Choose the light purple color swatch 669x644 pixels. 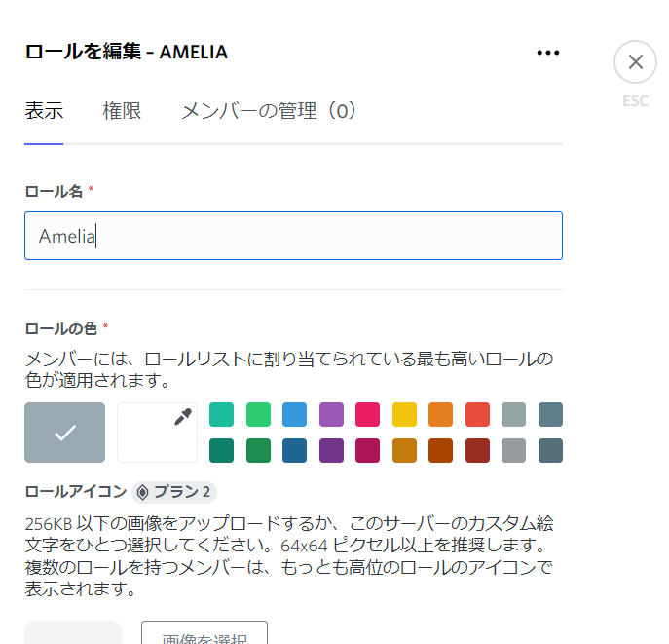tap(331, 414)
